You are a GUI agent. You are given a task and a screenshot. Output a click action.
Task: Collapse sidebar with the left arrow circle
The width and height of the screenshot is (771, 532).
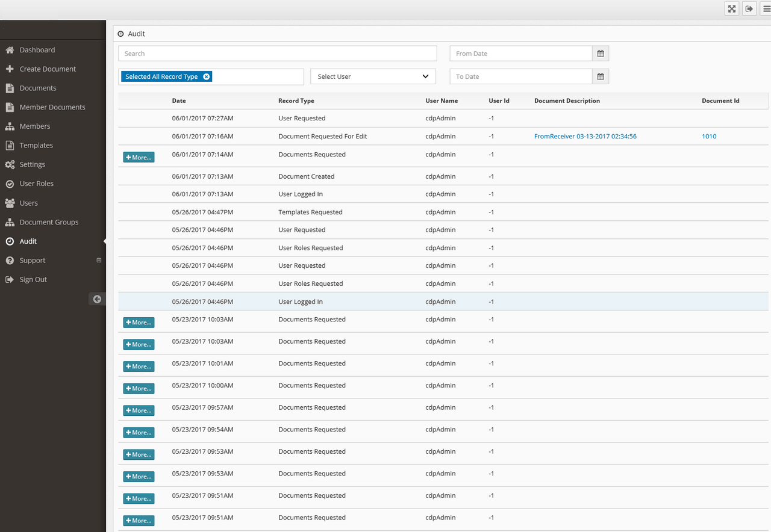tap(97, 299)
